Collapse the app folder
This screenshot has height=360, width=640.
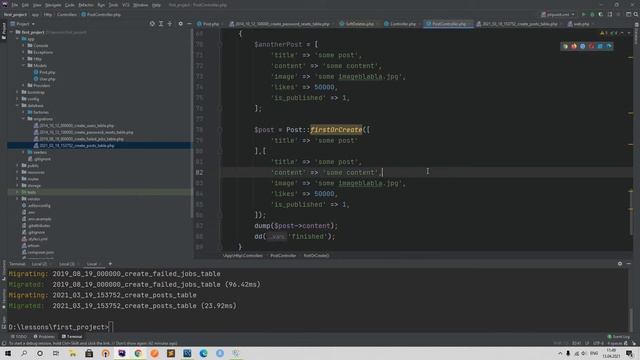pos(18,39)
